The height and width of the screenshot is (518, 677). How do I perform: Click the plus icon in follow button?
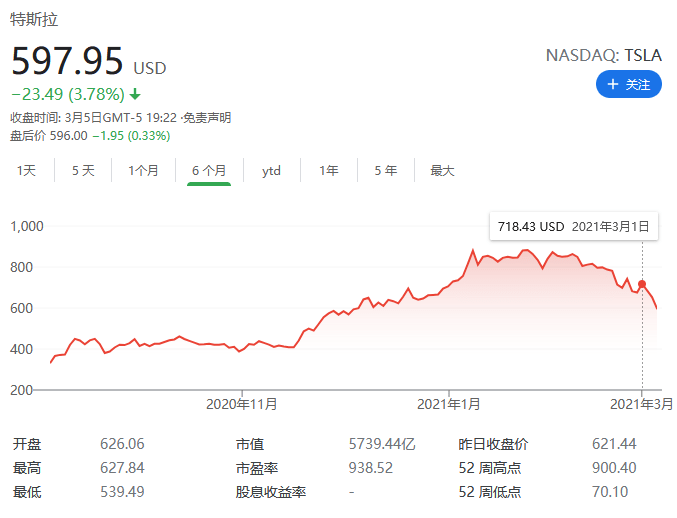click(613, 84)
